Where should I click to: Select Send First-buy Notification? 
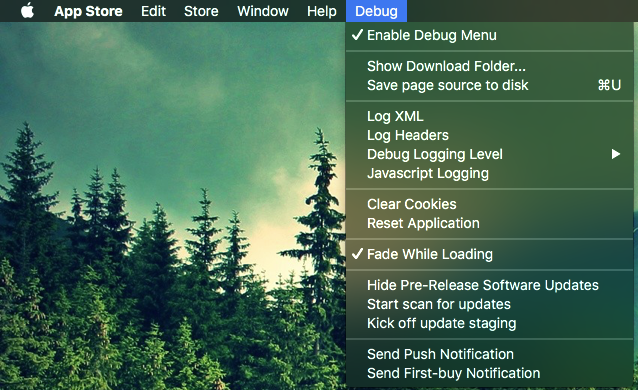click(489, 373)
